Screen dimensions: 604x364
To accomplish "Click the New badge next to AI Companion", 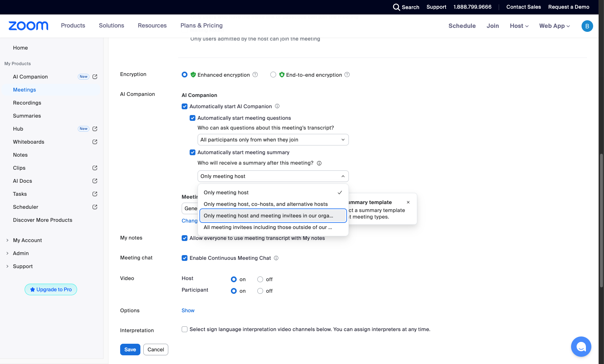I will pyautogui.click(x=84, y=77).
